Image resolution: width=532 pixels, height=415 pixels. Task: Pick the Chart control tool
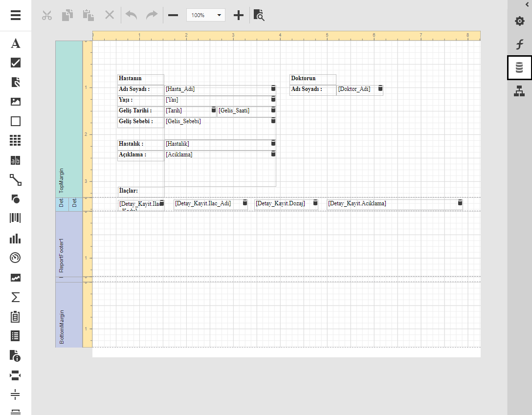(16, 238)
